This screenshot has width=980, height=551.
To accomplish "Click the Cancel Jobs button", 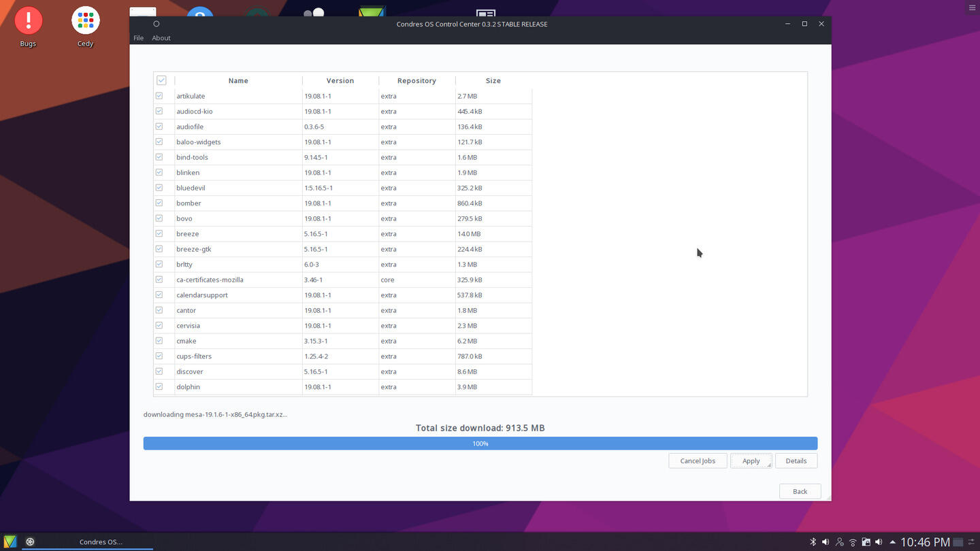I will [698, 461].
